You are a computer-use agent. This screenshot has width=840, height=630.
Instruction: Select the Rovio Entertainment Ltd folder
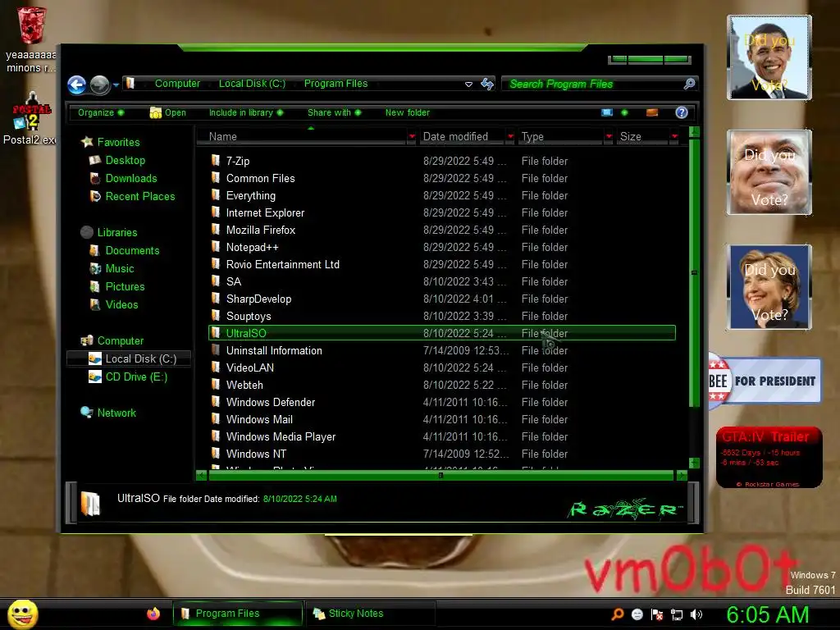[x=282, y=265]
